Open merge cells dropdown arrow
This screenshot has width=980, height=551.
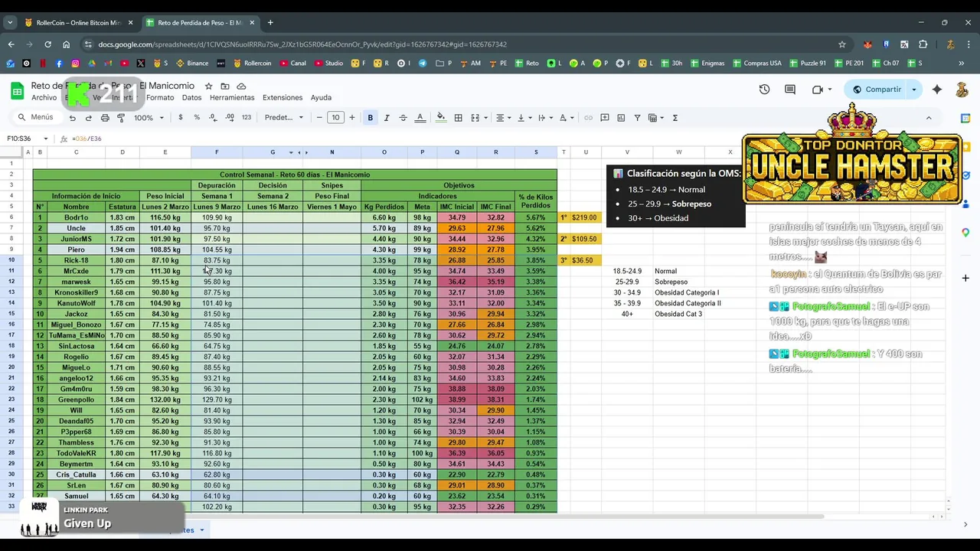point(485,118)
